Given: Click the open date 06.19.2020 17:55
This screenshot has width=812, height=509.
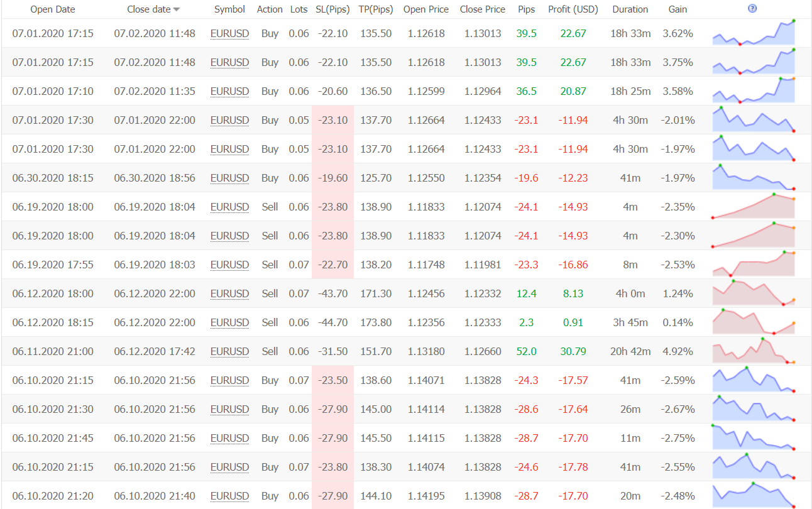Looking at the screenshot, I should pyautogui.click(x=53, y=265).
